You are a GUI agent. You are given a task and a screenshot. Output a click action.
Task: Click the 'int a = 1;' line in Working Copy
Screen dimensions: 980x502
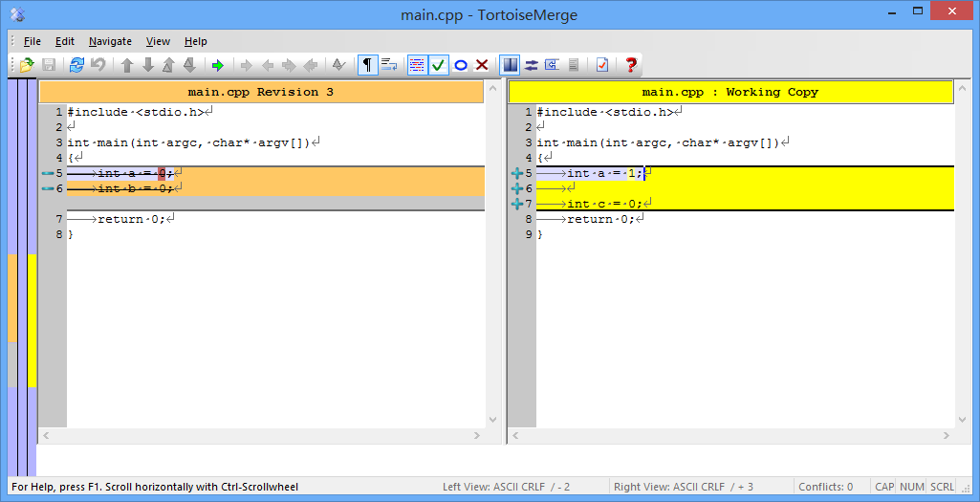745,173
